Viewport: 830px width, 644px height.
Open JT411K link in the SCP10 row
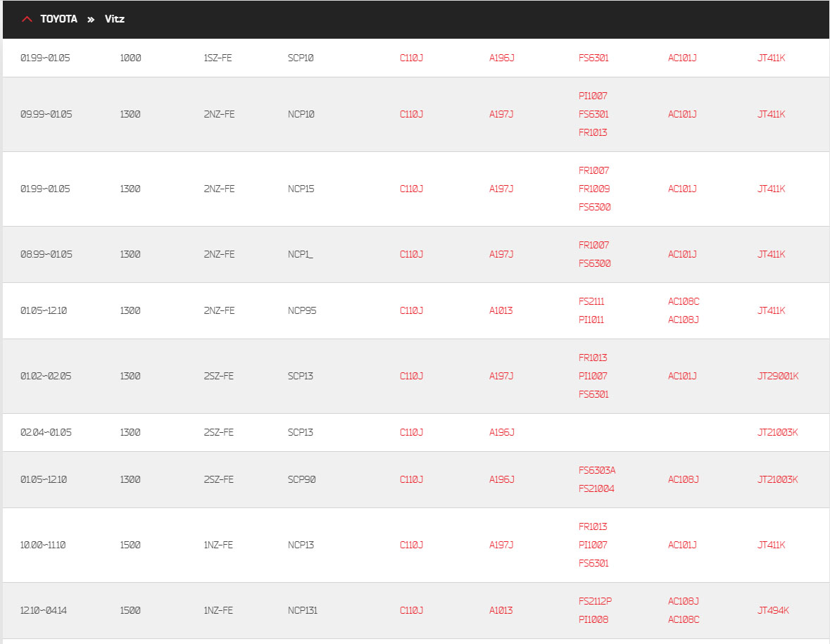(771, 58)
